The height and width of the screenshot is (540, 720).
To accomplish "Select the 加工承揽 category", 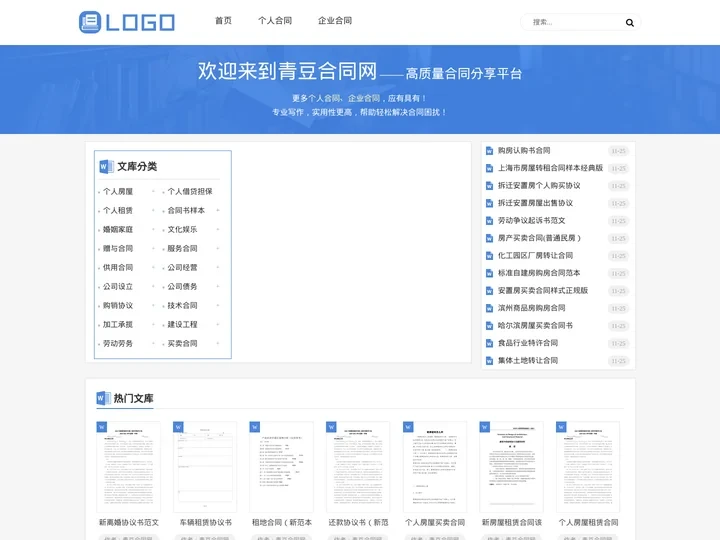I will point(118,325).
